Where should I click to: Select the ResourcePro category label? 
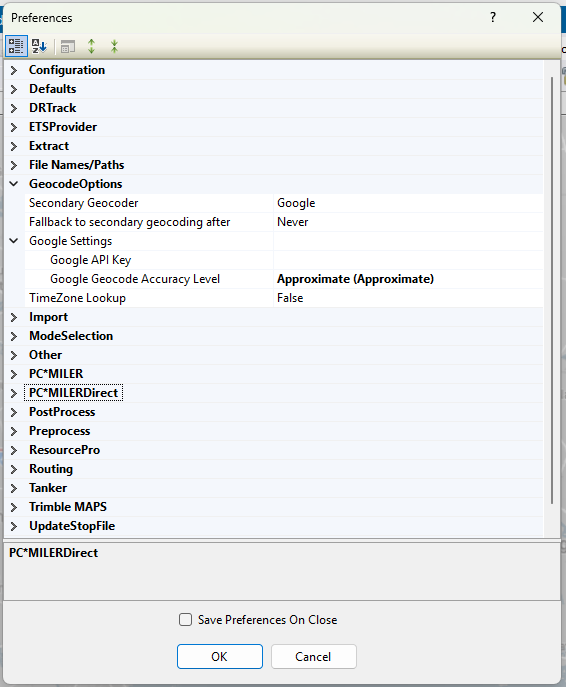[64, 450]
